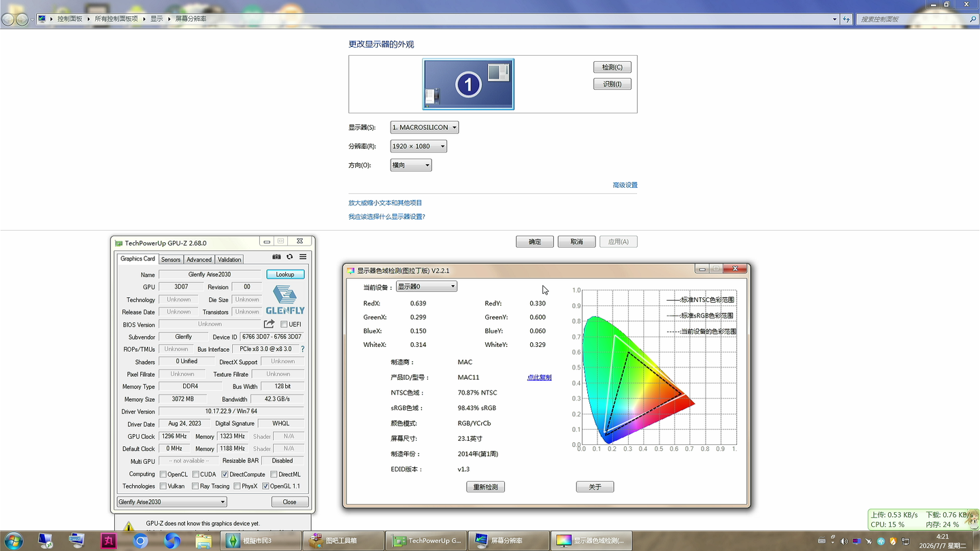
Task: Switch to the 图吧工具箱 taskbar window
Action: pos(344,541)
